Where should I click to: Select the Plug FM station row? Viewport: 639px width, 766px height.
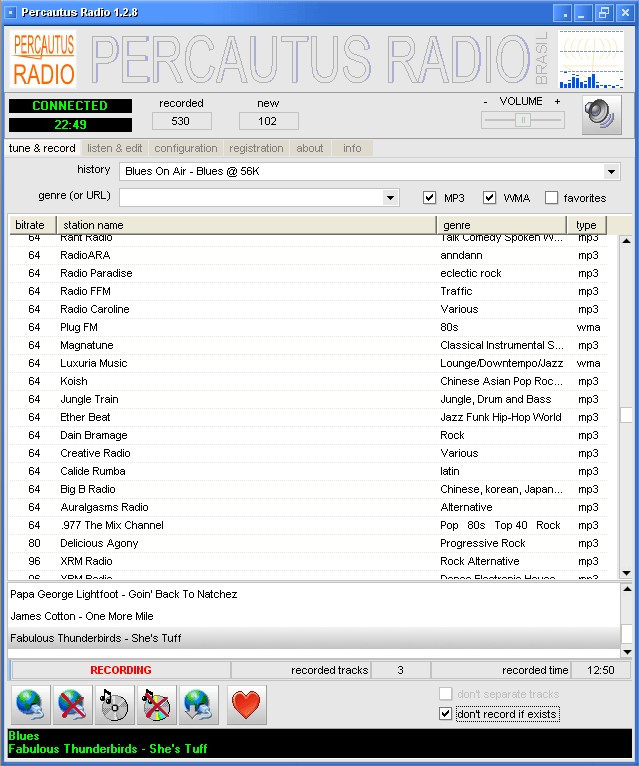click(309, 327)
